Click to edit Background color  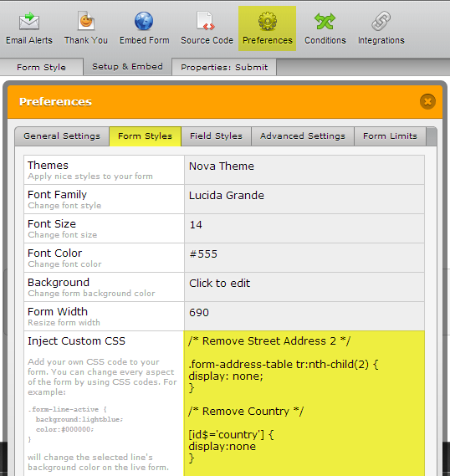point(304,287)
